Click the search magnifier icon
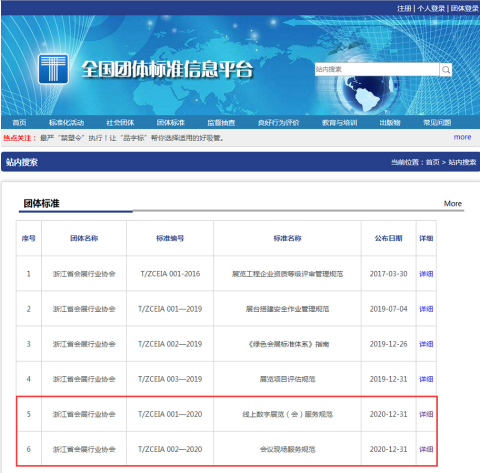 pyautogui.click(x=446, y=70)
